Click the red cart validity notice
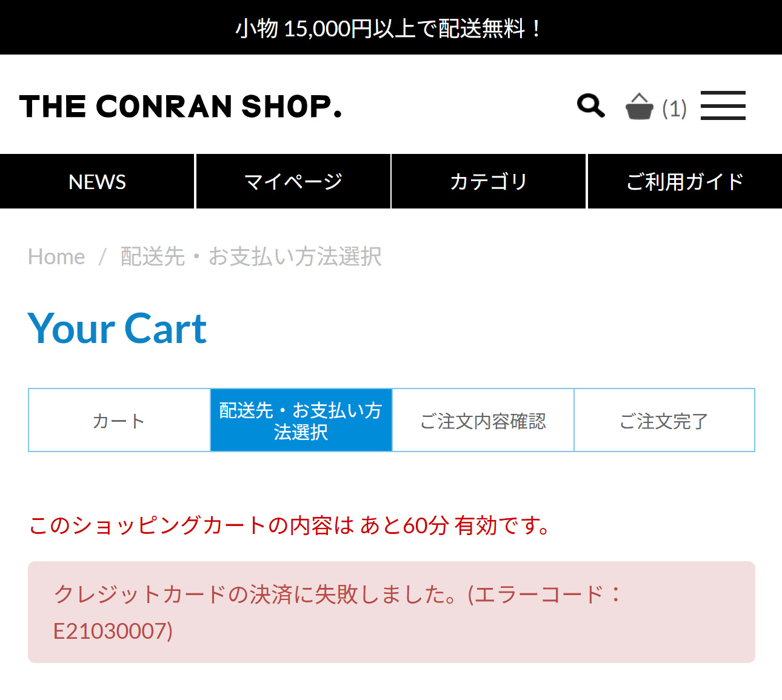The width and height of the screenshot is (782, 700). pyautogui.click(x=290, y=525)
